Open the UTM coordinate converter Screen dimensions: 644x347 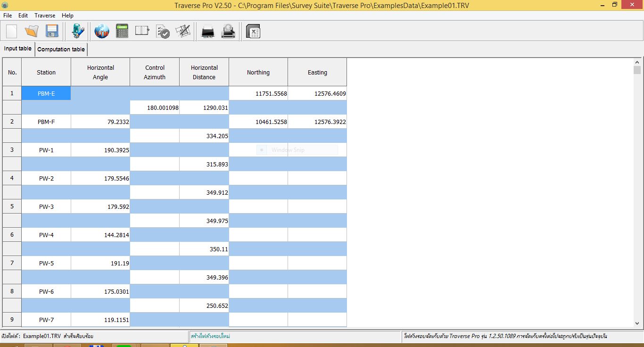(x=102, y=31)
